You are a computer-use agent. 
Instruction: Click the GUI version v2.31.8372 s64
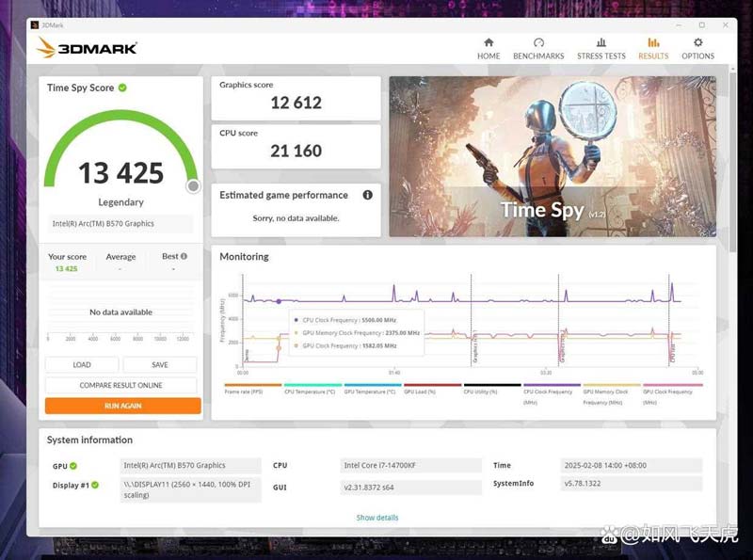(x=410, y=487)
